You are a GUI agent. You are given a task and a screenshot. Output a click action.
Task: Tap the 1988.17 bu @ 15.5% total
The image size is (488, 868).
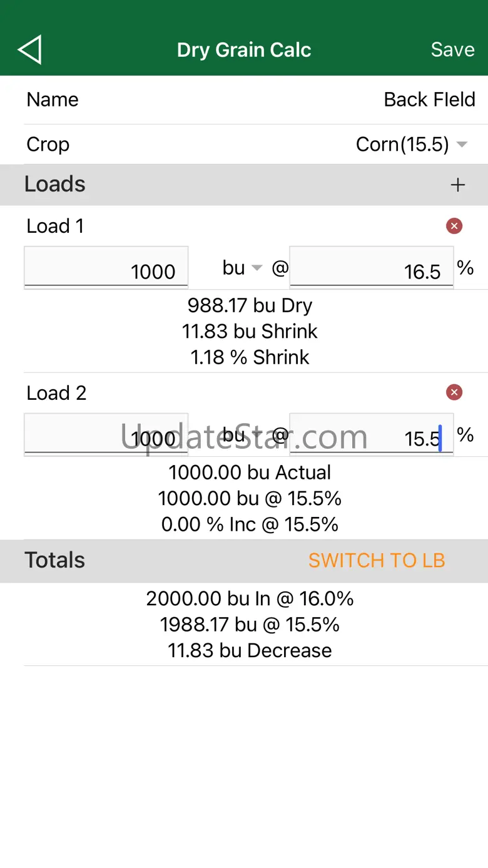click(x=250, y=625)
